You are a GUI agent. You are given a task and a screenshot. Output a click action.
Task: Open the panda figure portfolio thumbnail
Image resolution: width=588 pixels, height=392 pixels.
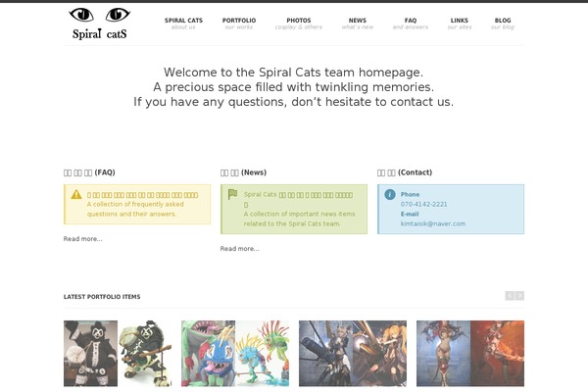point(118,354)
